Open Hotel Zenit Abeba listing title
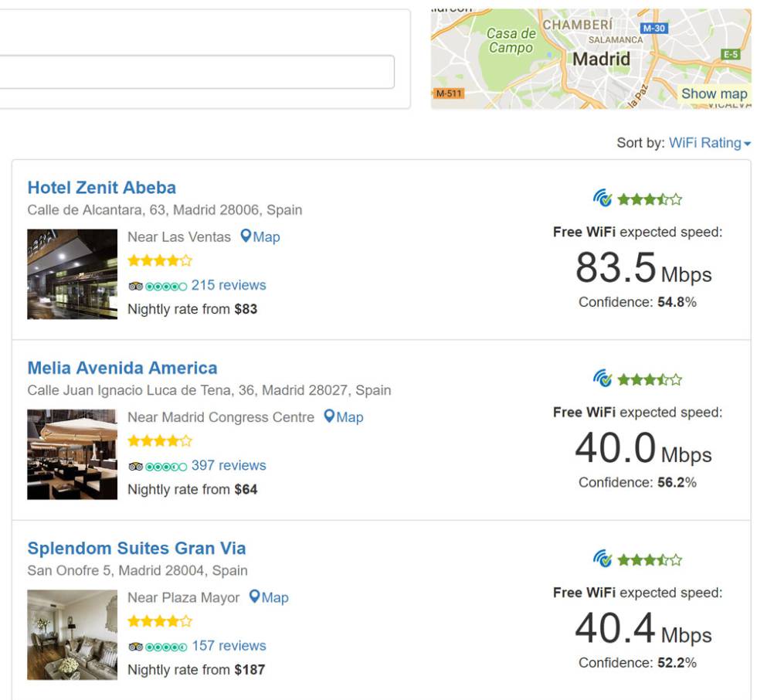 coord(102,187)
